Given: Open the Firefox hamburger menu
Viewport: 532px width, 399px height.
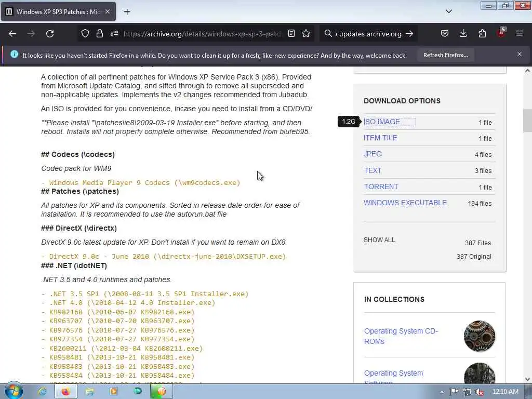Looking at the screenshot, I should (520, 33).
